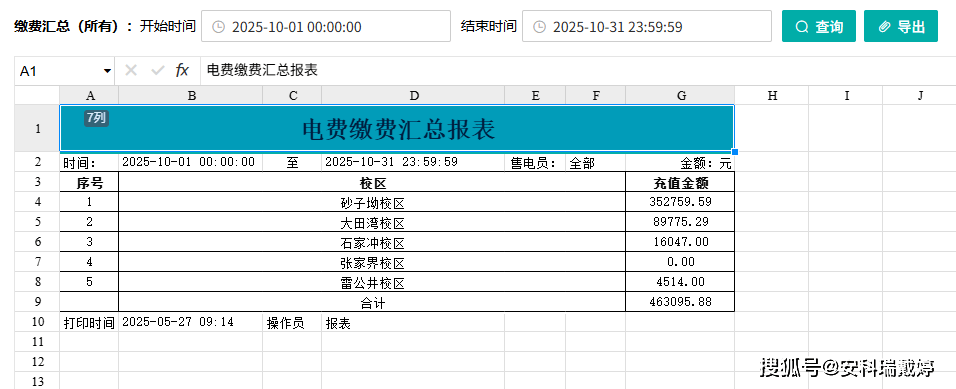956x389 pixels.
Task: Click the cancel X icon in formula bar
Action: click(130, 71)
